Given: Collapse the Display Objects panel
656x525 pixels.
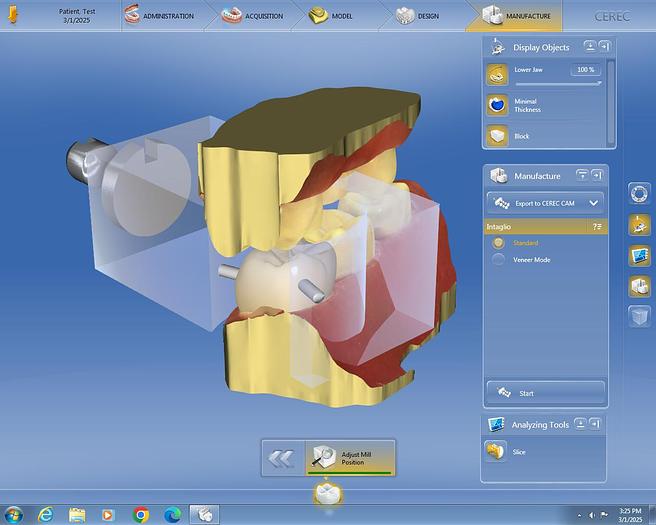Looking at the screenshot, I should [590, 46].
